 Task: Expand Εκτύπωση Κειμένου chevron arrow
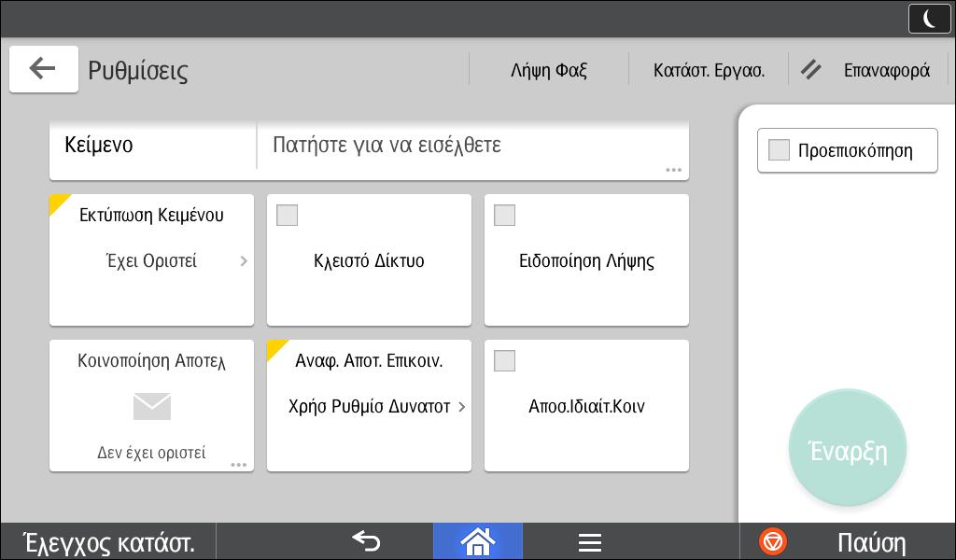[x=244, y=260]
